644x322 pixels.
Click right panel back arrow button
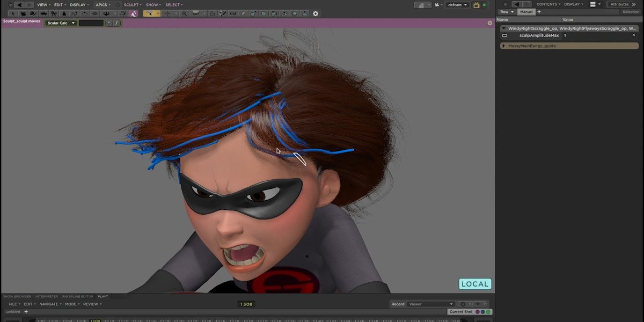tap(516, 4)
